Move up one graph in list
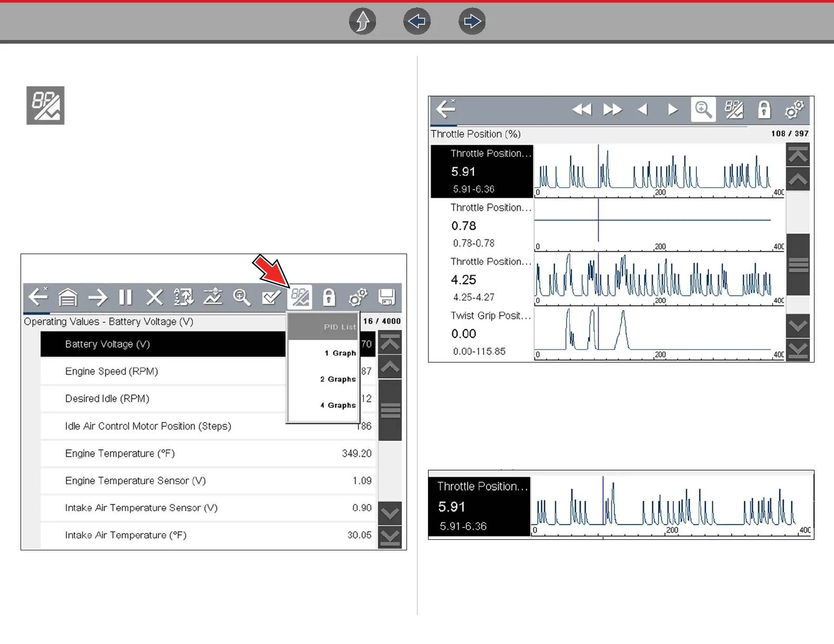Image resolution: width=834 pixels, height=644 pixels. pyautogui.click(x=798, y=179)
